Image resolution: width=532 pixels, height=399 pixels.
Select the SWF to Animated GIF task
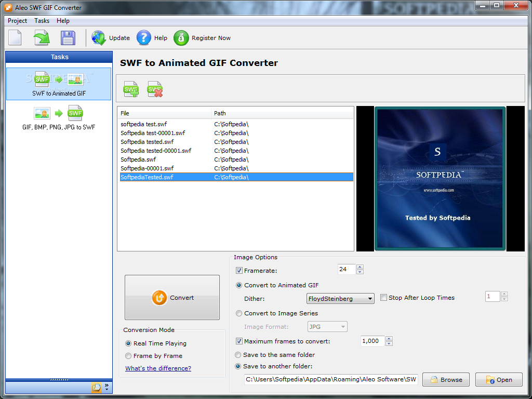coord(59,84)
